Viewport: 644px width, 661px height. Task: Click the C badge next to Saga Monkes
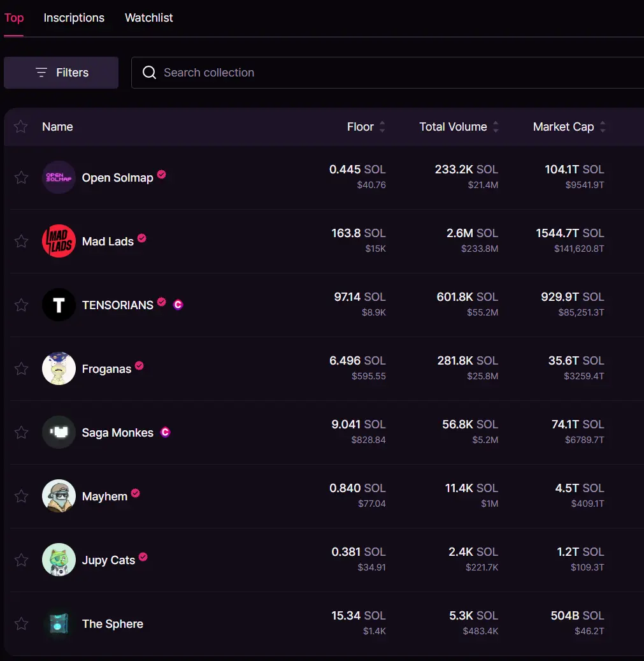coord(165,432)
